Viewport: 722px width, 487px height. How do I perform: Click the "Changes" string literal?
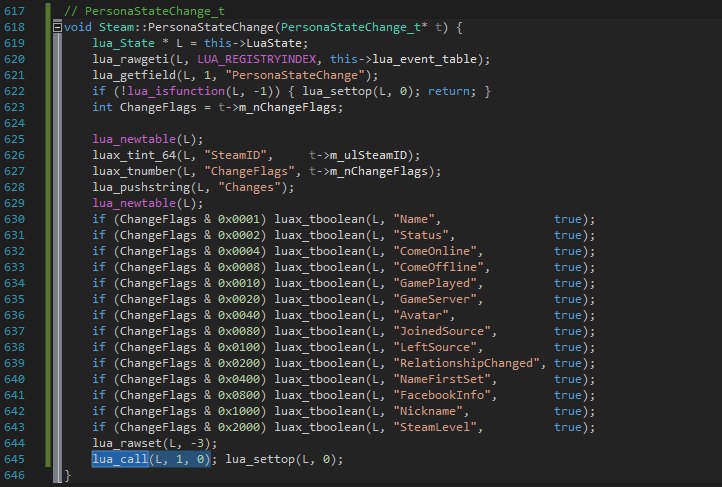[250, 187]
